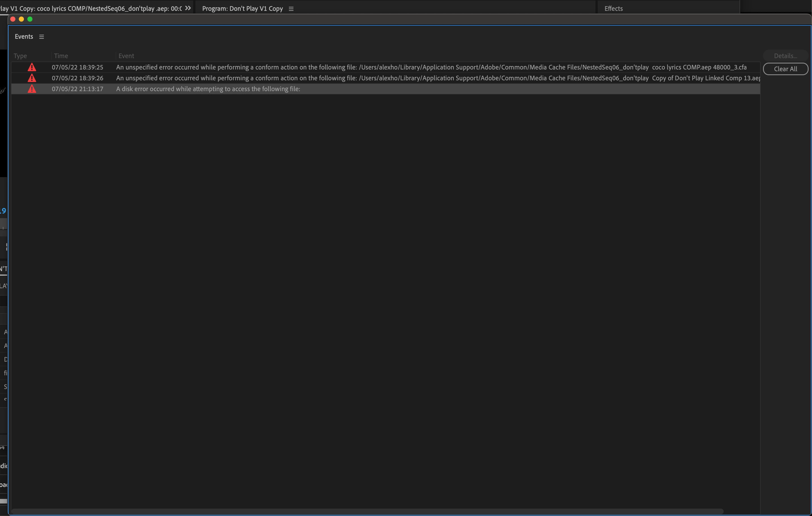Click the horizontal scrollbar at the bottom
This screenshot has height=516, width=812.
coord(367,511)
